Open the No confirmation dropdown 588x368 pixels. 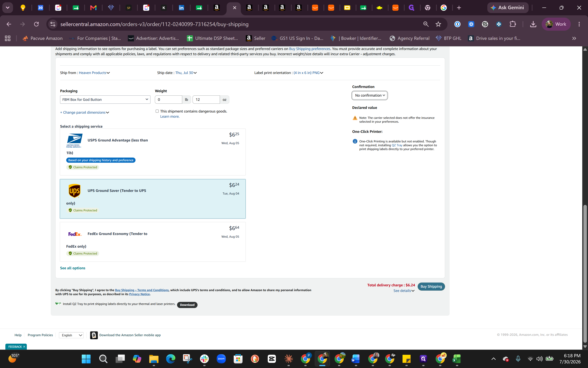370,95
